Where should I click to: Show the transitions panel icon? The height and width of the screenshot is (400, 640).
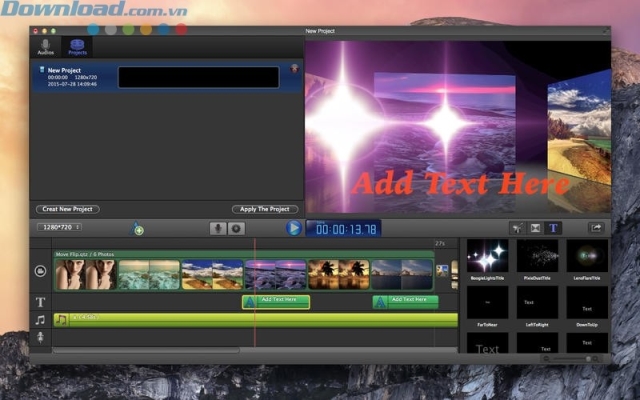pos(536,228)
